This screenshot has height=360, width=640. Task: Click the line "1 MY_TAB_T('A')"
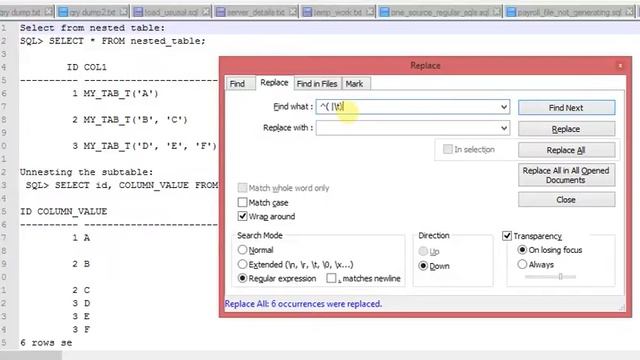(x=116, y=93)
